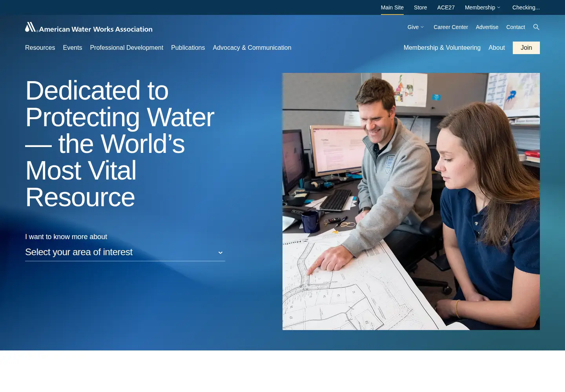Open the Professional Development menu
Screen dimensions: 565x392
pyautogui.click(x=126, y=47)
